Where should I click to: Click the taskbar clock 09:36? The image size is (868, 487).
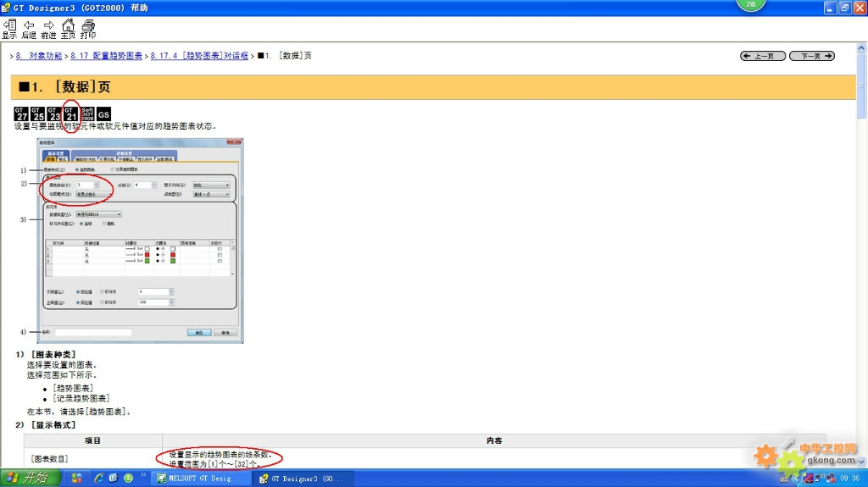849,479
